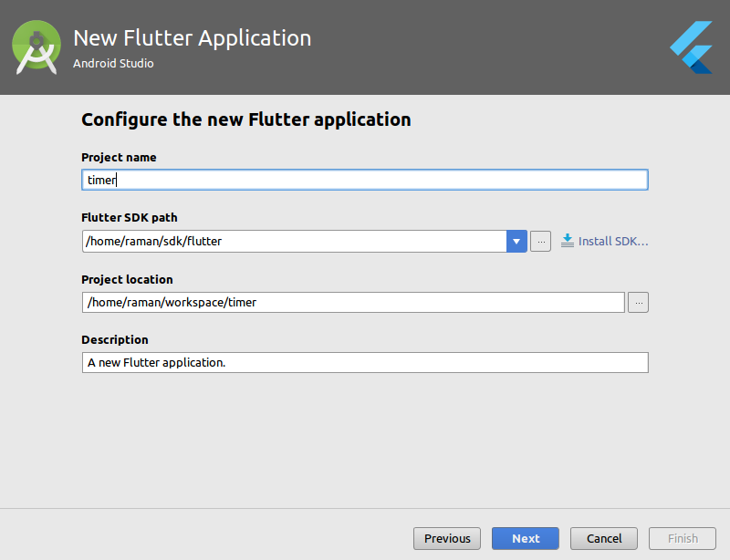The width and height of the screenshot is (730, 560).
Task: Click the disabled Finish button
Action: coord(683,539)
